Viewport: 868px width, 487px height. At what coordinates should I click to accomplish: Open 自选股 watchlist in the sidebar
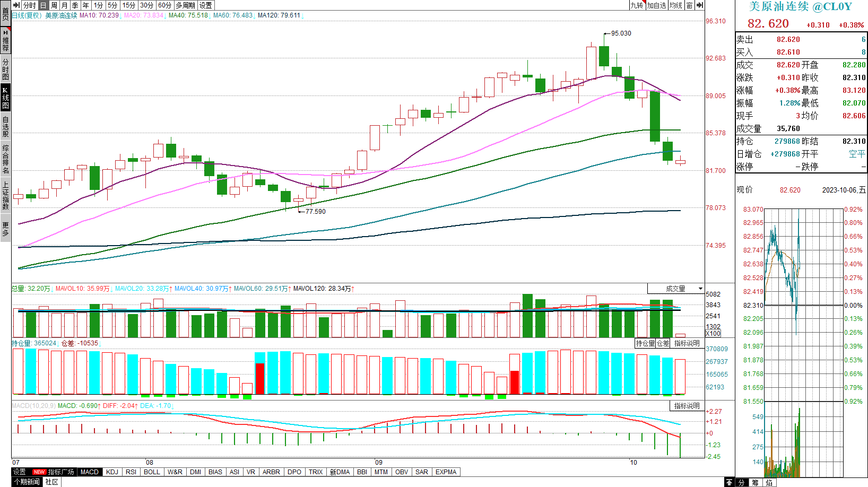(x=5, y=127)
